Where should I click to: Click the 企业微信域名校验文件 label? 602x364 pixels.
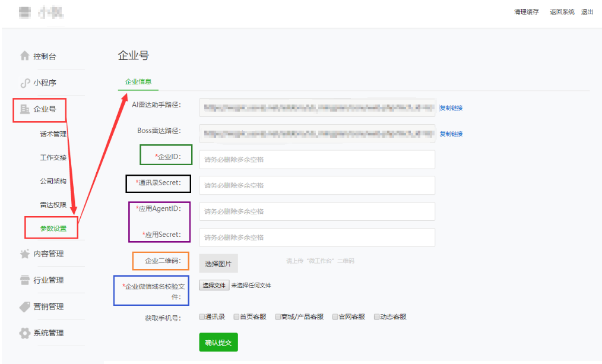click(x=154, y=292)
